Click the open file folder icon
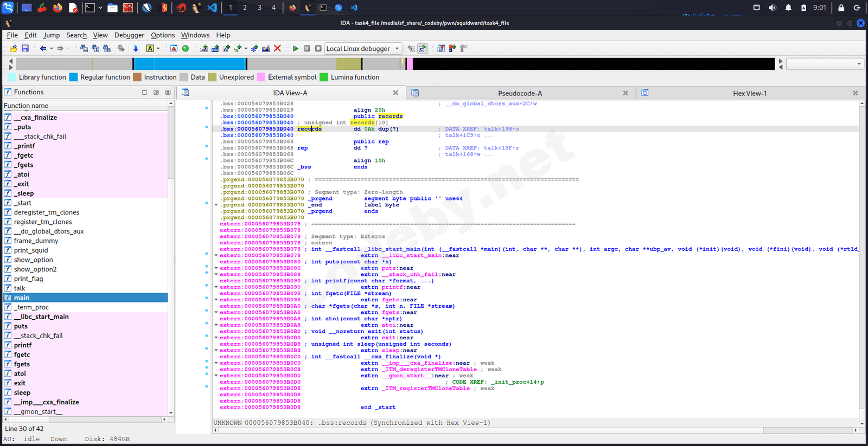Viewport: 868px width, 446px height. (x=13, y=49)
